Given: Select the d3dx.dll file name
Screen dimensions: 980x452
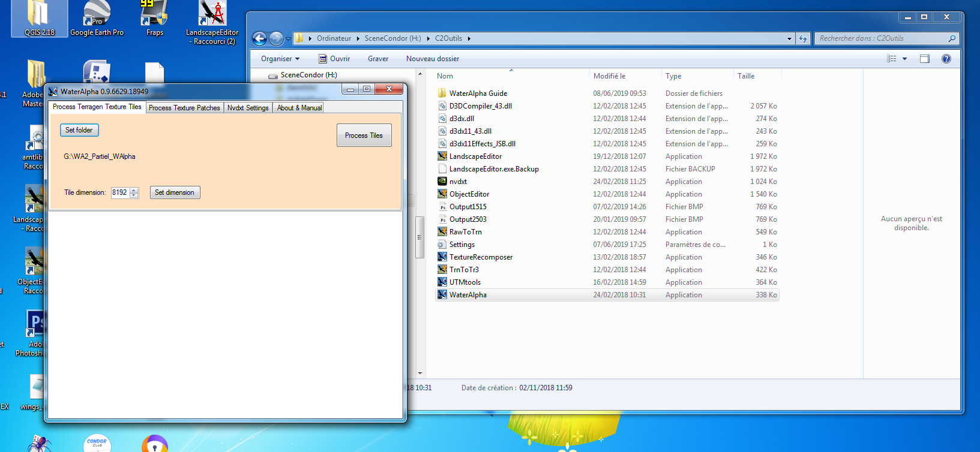Looking at the screenshot, I should tap(461, 119).
